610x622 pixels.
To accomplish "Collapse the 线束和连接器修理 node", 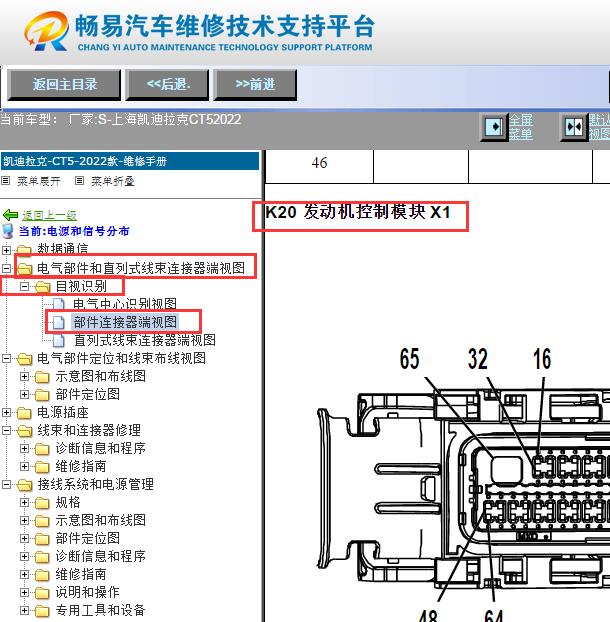I will click(x=6, y=430).
